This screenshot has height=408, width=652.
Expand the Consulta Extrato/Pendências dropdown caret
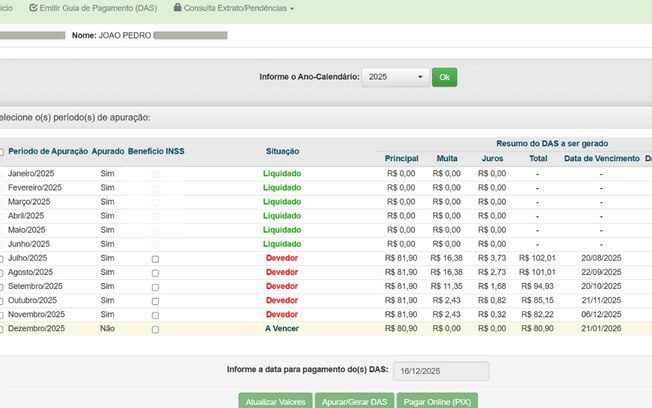pos(292,8)
